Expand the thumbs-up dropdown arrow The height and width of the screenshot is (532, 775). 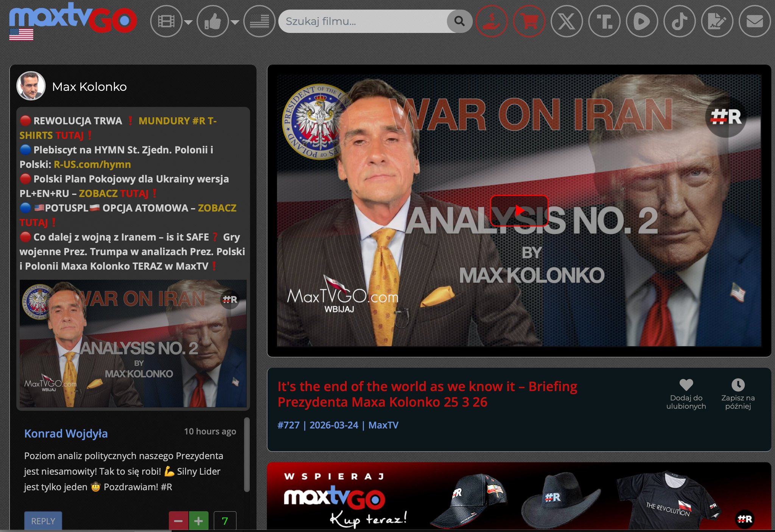click(x=235, y=22)
